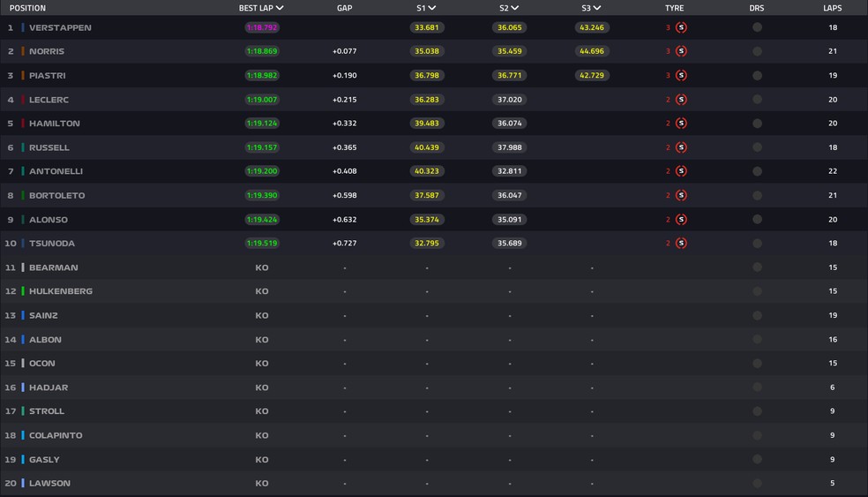Image resolution: width=868 pixels, height=497 pixels.
Task: Click Lawson's KO row entry
Action: coord(261,483)
